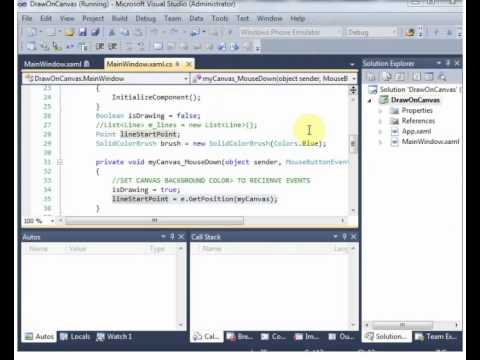
Task: Click the Comment selected lines icon
Action: pyautogui.click(x=129, y=46)
